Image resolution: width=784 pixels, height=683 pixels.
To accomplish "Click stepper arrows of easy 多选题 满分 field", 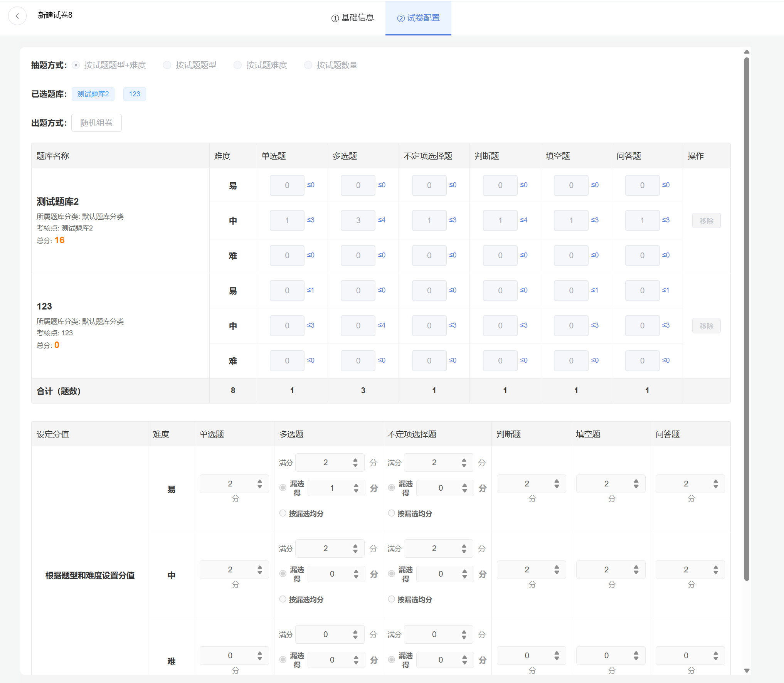I will [x=355, y=463].
